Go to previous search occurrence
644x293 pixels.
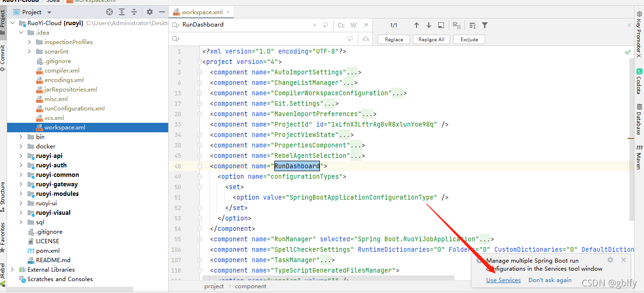[x=417, y=25]
